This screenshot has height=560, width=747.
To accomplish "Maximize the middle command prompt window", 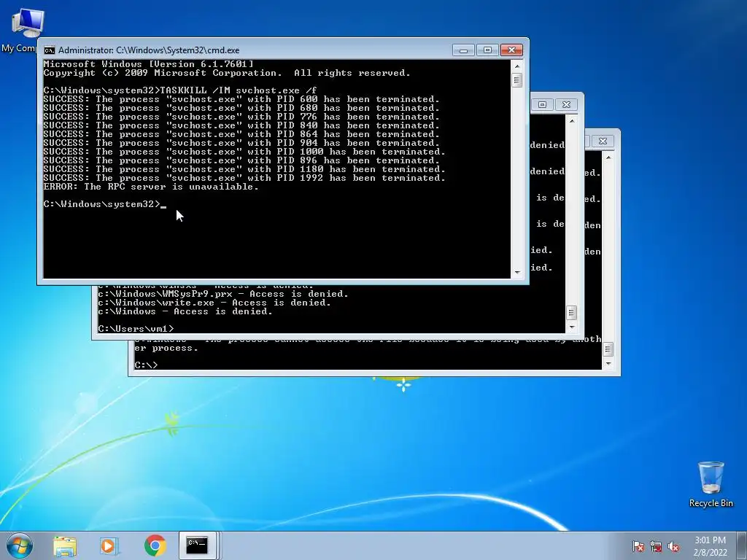I will pyautogui.click(x=542, y=104).
